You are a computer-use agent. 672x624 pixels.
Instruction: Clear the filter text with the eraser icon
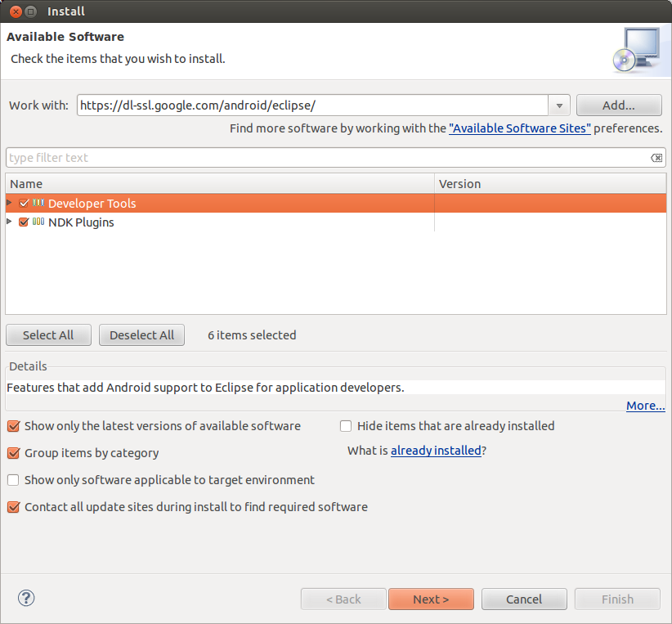pyautogui.click(x=656, y=158)
